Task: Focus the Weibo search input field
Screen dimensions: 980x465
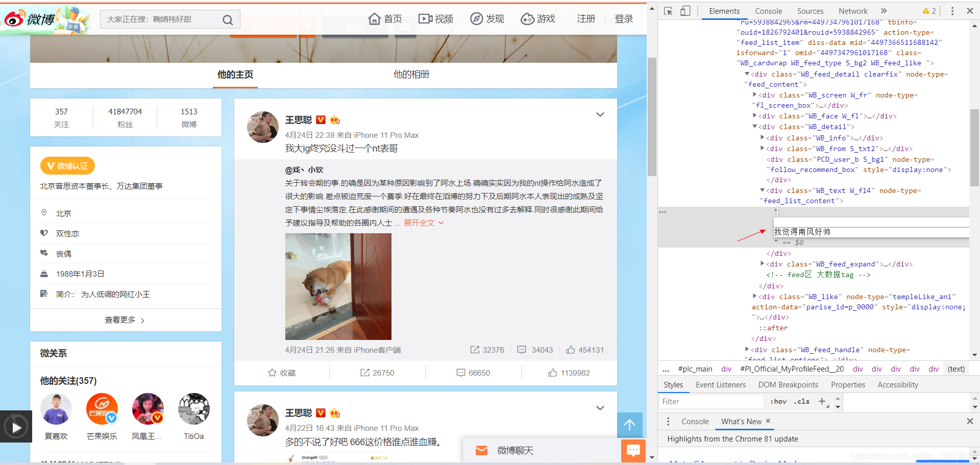Action: [161, 19]
